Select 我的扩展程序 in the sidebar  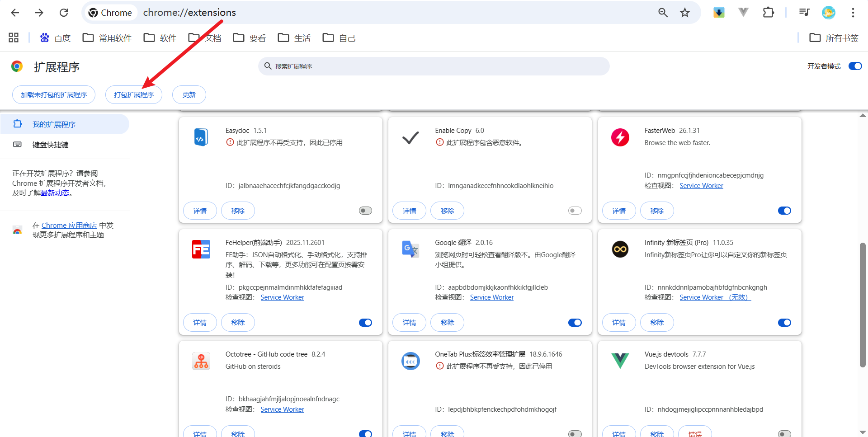coord(65,124)
